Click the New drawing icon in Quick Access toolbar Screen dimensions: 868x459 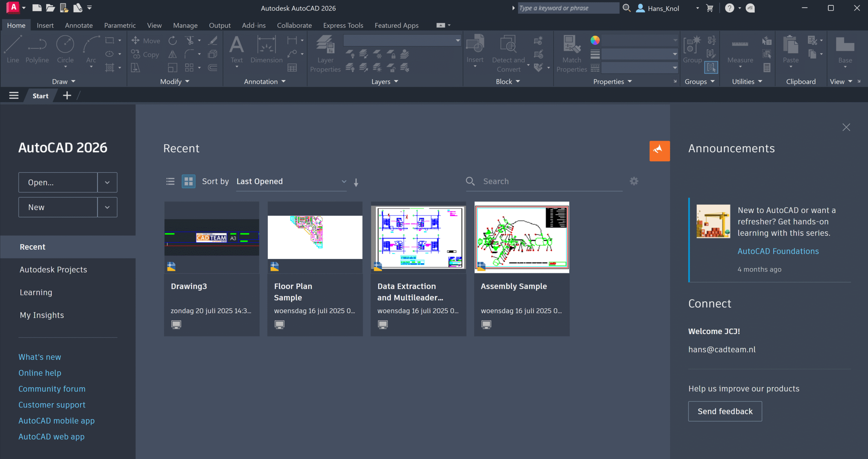point(37,8)
